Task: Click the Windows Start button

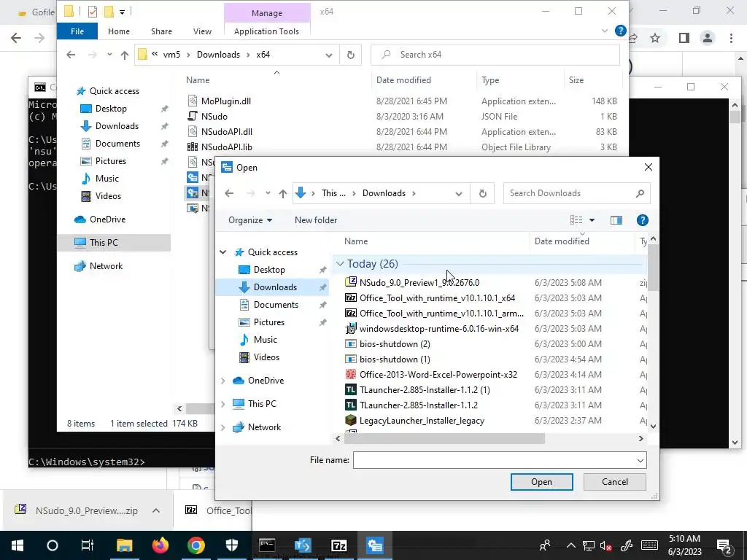Action: [x=18, y=545]
